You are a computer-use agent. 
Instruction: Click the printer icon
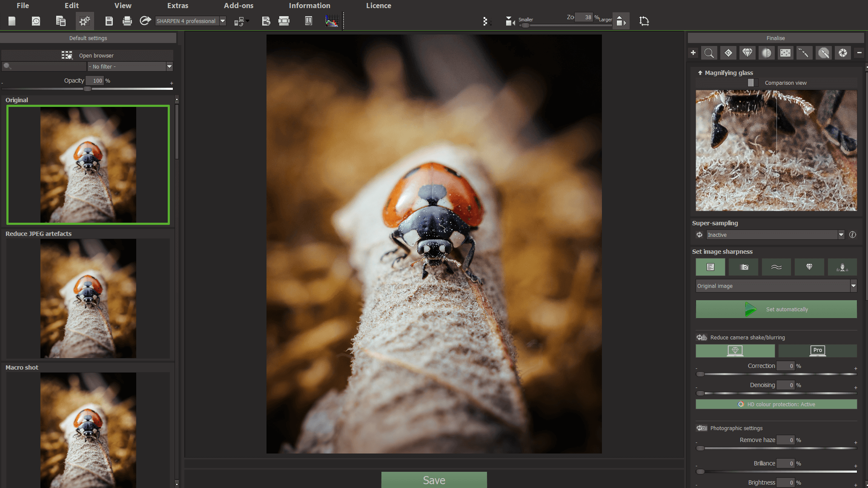coord(127,21)
